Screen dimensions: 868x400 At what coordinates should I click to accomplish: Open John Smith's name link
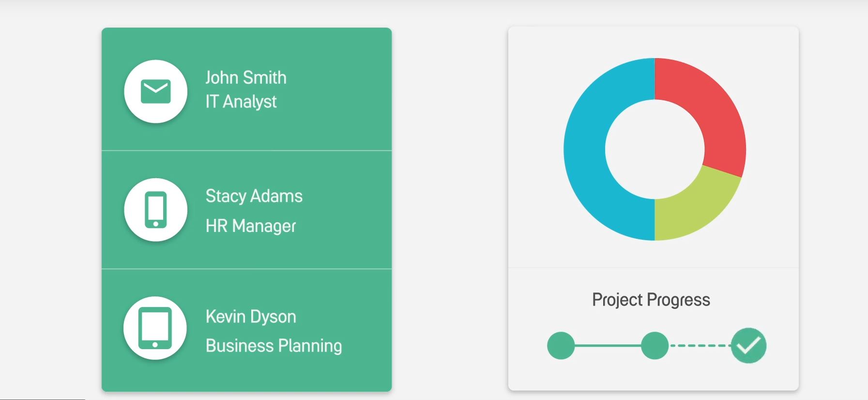point(245,77)
